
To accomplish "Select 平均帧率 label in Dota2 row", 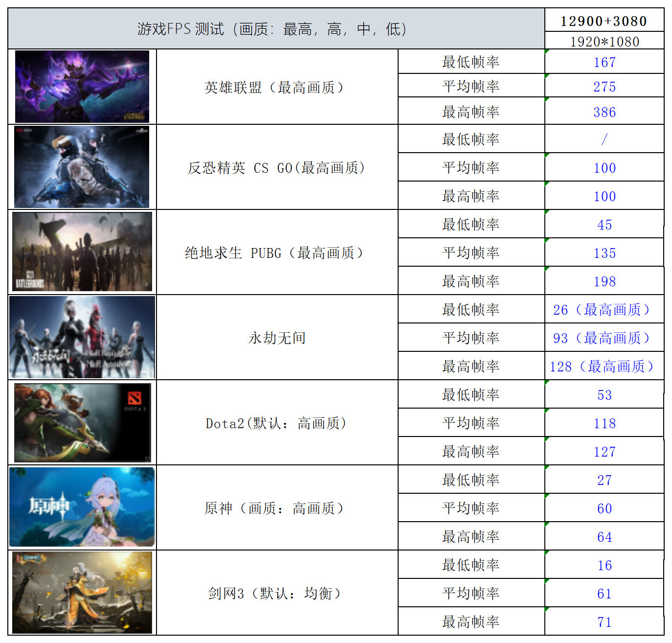I will tap(471, 423).
